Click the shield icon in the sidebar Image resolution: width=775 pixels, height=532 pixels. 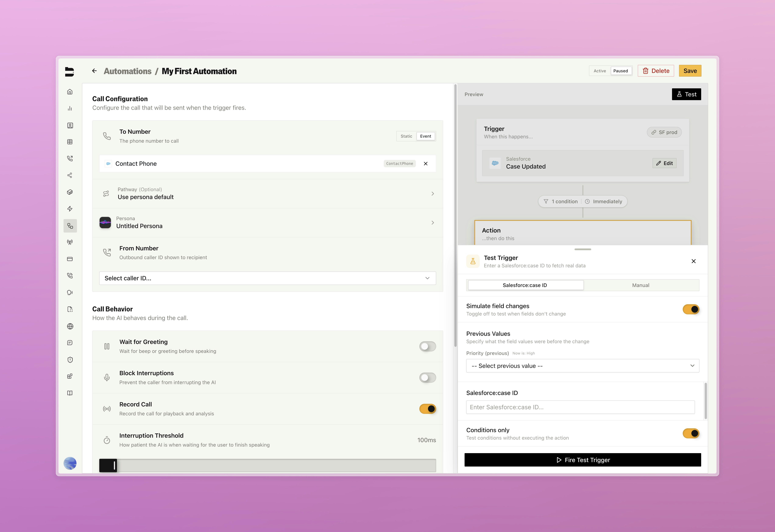pyautogui.click(x=70, y=360)
